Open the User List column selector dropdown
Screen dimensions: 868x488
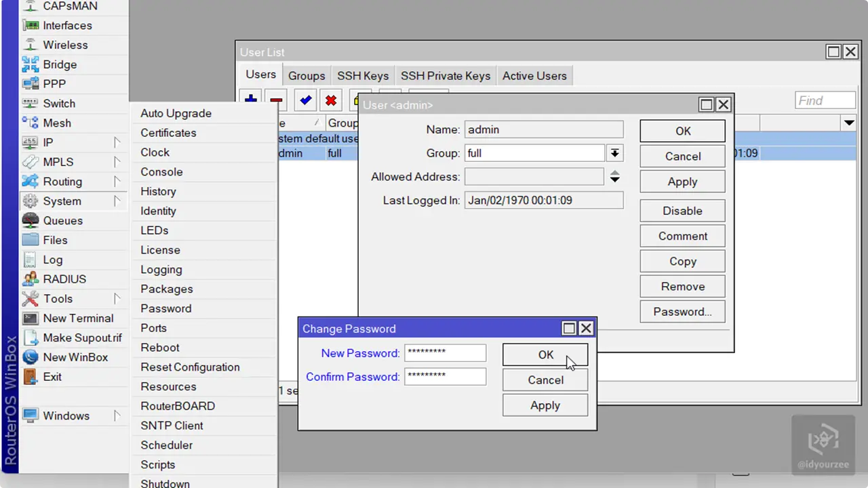coord(849,123)
